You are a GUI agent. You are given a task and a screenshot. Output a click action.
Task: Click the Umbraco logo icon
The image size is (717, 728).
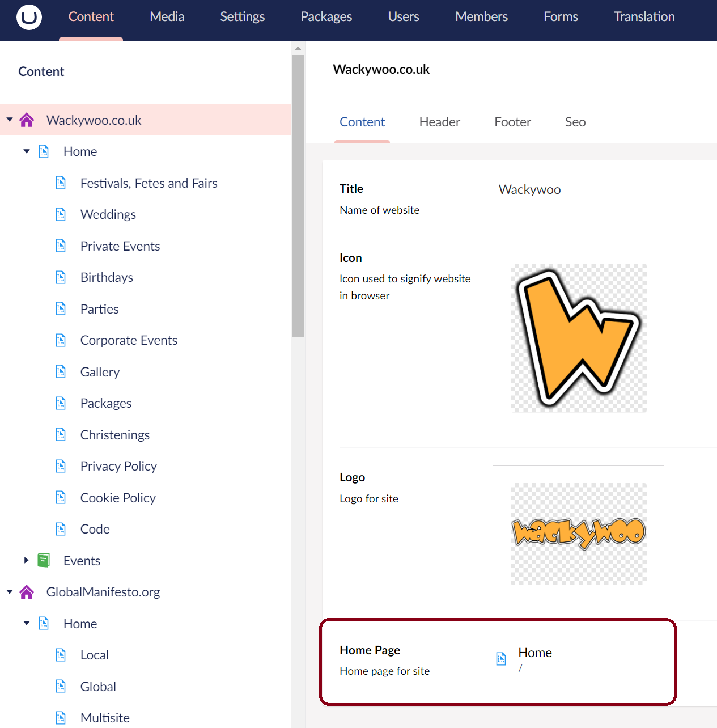click(x=29, y=17)
